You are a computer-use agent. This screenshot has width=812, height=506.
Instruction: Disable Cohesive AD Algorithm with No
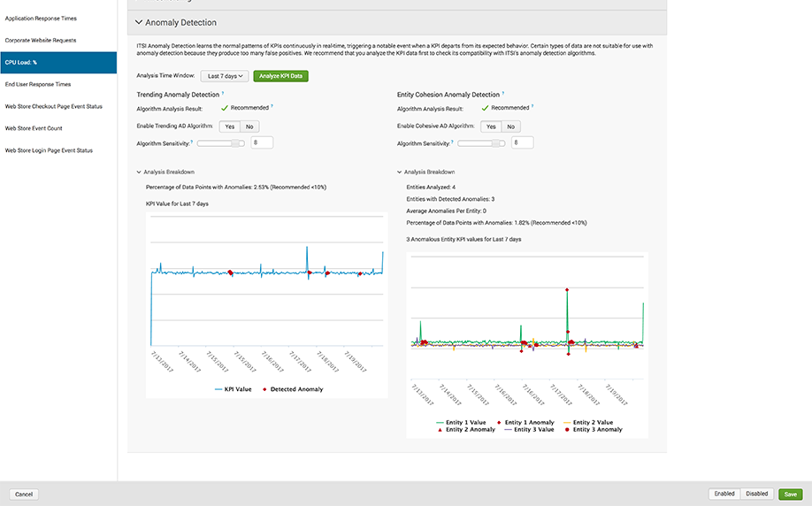510,126
